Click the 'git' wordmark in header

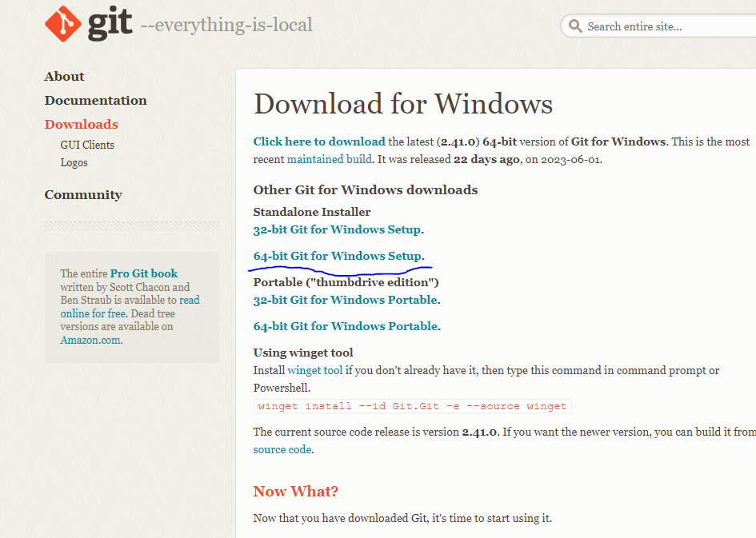point(110,24)
